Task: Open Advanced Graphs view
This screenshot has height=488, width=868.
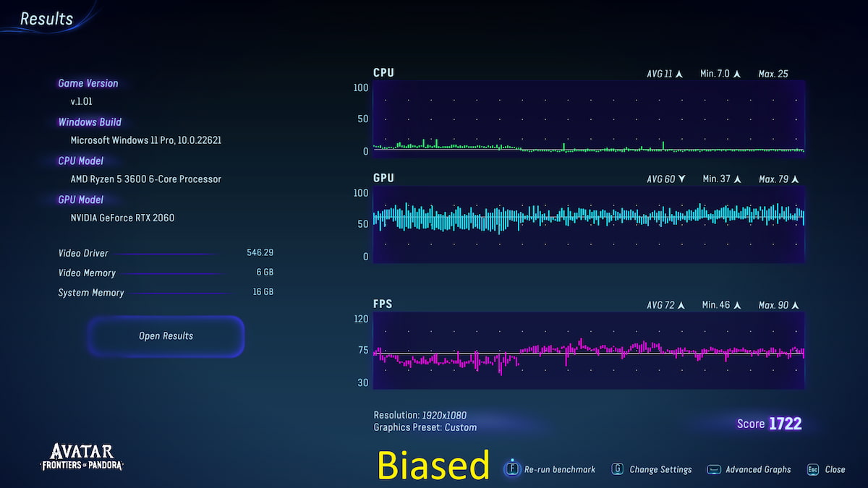Action: pyautogui.click(x=758, y=469)
